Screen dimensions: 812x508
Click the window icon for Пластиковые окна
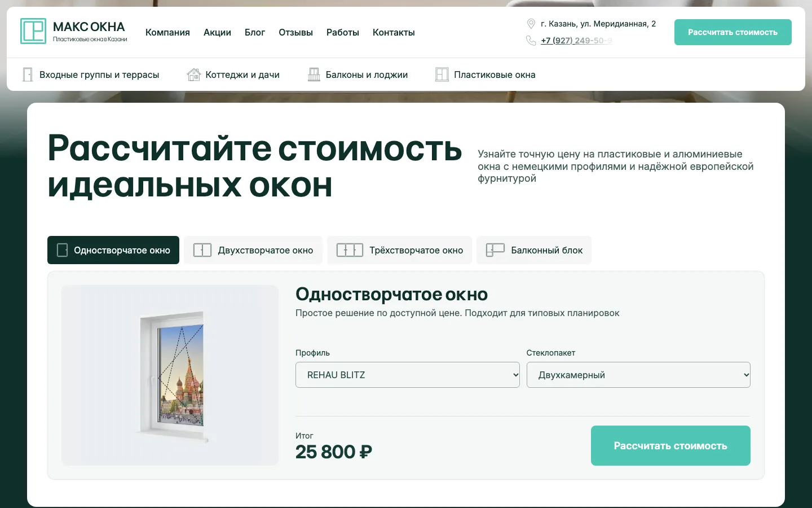coord(442,75)
